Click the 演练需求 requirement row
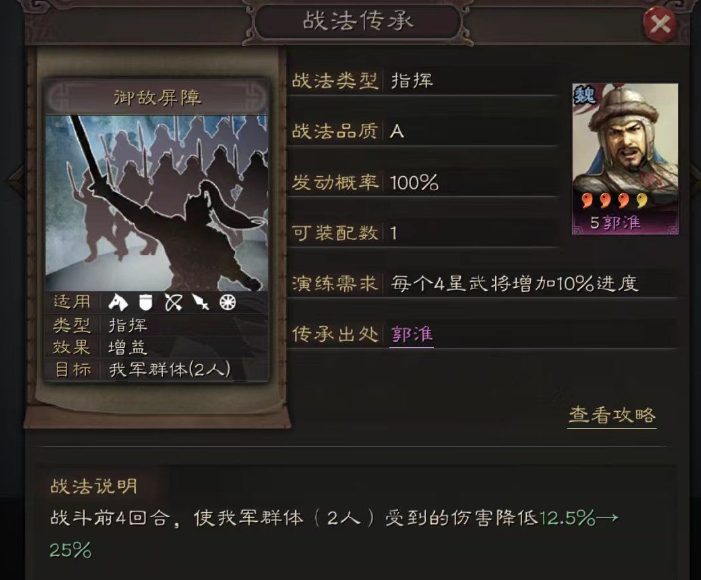This screenshot has height=580, width=701. click(x=483, y=284)
